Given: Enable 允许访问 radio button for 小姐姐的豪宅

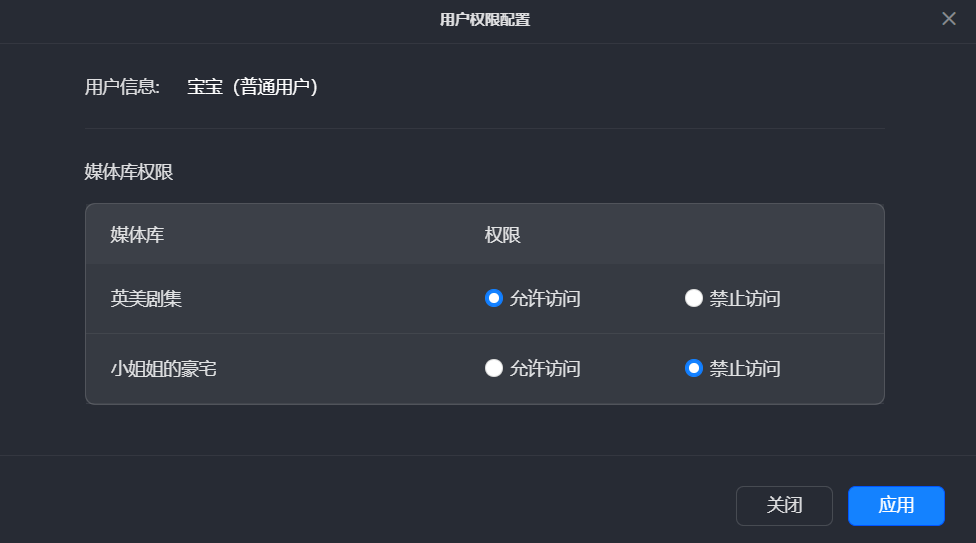Looking at the screenshot, I should pyautogui.click(x=493, y=368).
